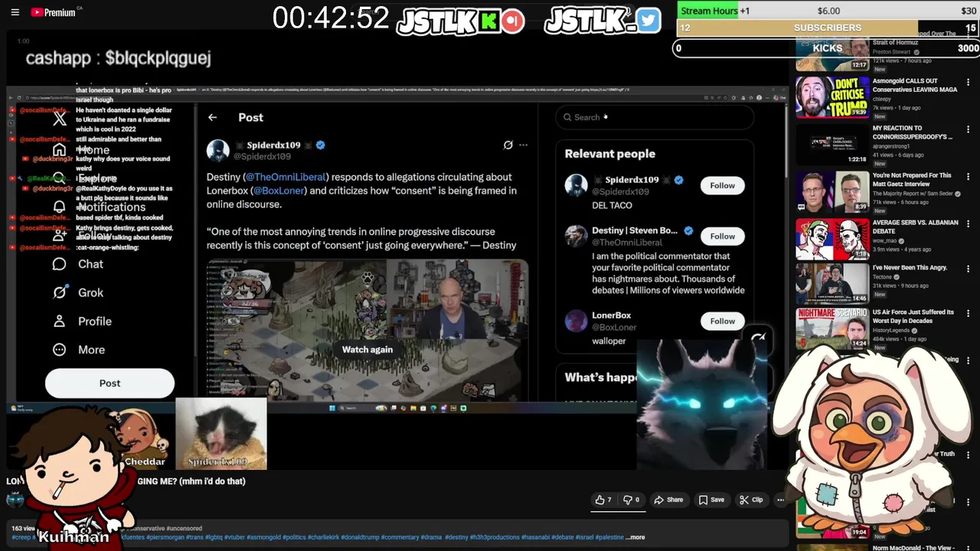Open the Matt Gaetz Interview thumbnail
The image size is (980, 551).
(831, 191)
